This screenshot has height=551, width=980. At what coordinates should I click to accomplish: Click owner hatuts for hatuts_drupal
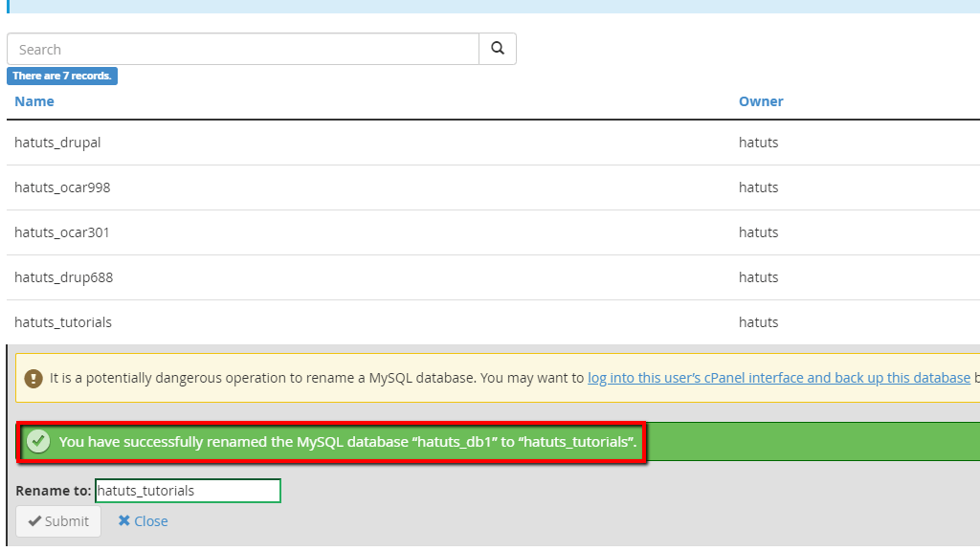tap(758, 143)
